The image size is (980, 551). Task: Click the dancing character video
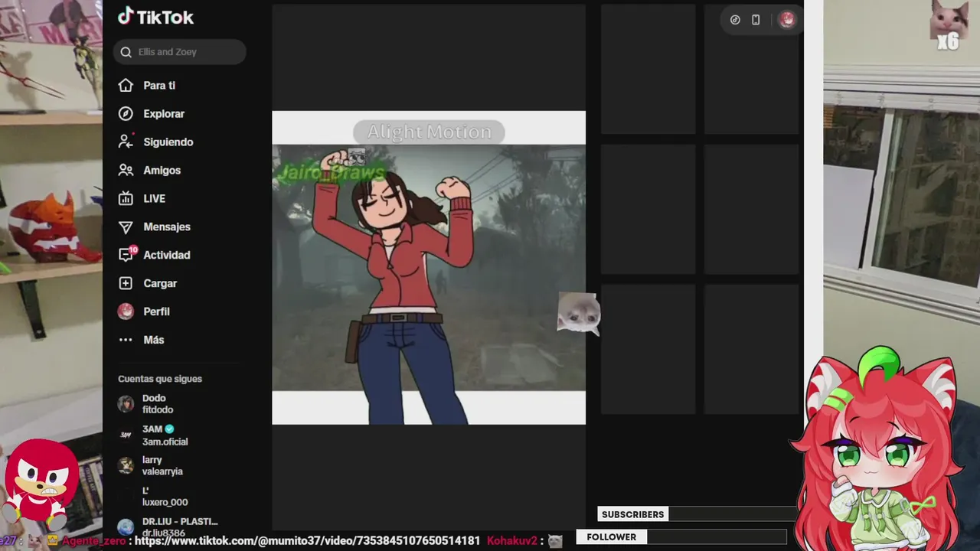429,268
